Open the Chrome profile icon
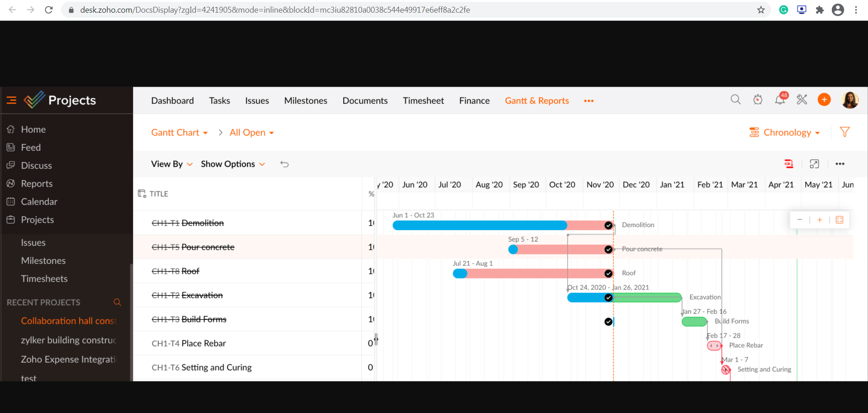This screenshot has height=413, width=868. (x=838, y=10)
